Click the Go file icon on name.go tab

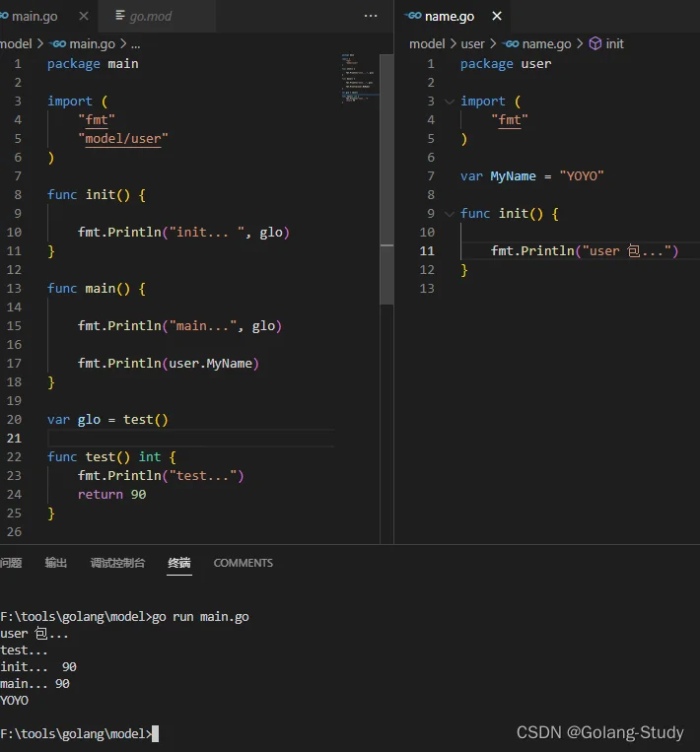(x=413, y=16)
